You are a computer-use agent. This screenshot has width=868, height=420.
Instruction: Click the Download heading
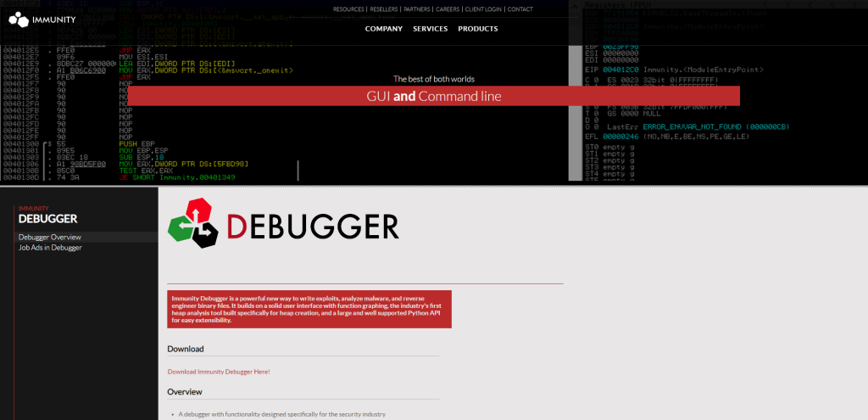point(186,349)
